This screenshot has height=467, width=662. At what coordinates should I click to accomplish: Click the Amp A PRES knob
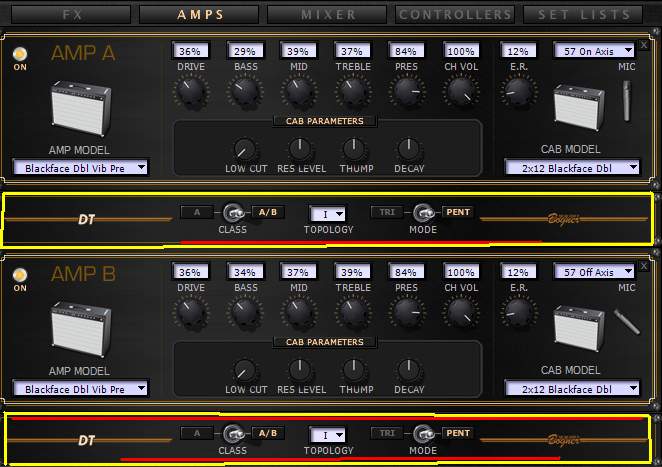tap(407, 91)
